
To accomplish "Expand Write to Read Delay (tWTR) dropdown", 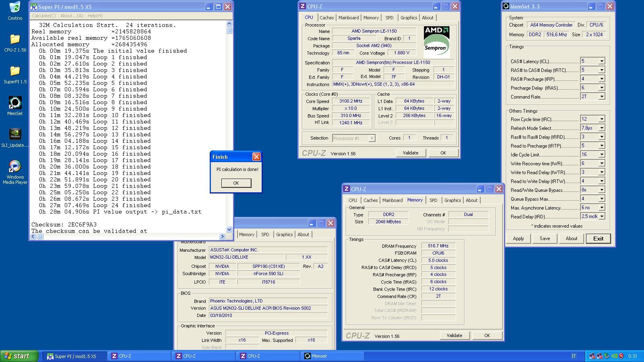I will coord(601,172).
